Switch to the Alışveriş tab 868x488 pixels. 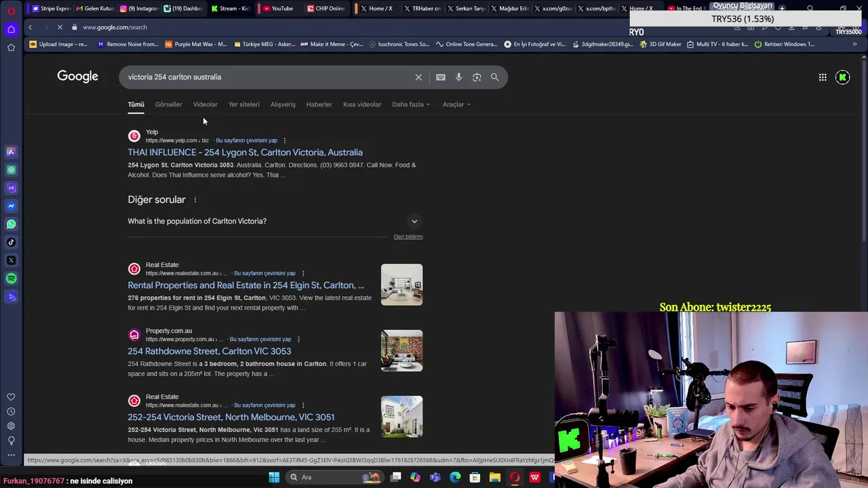click(x=283, y=104)
